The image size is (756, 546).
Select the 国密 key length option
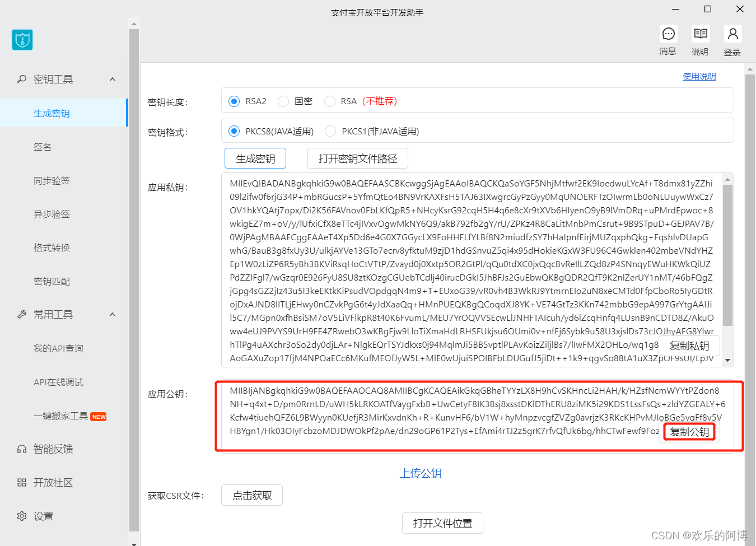283,101
